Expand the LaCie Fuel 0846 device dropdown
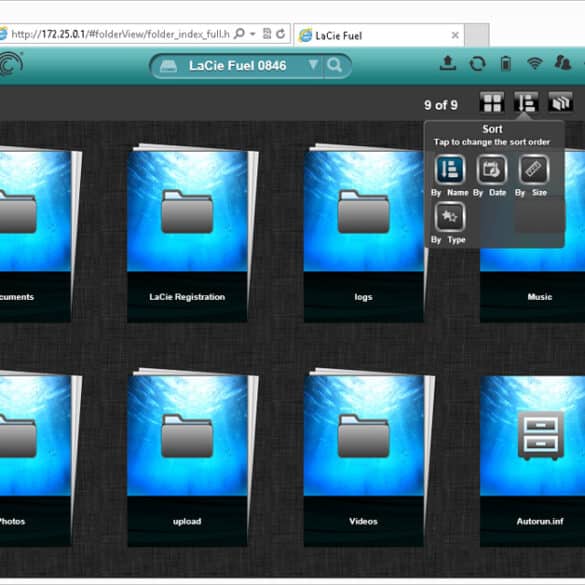Image resolution: width=585 pixels, height=585 pixels. tap(313, 65)
